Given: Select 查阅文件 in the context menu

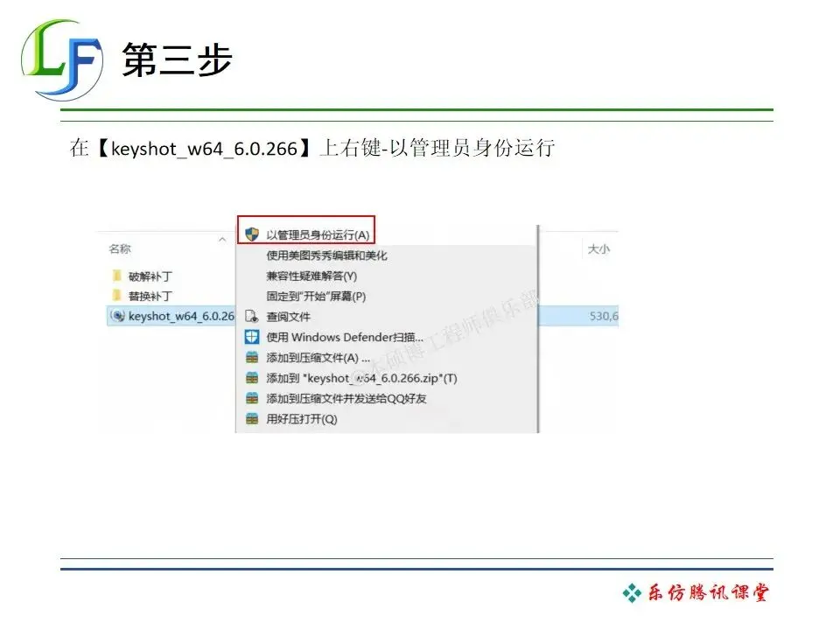Looking at the screenshot, I should [x=288, y=317].
